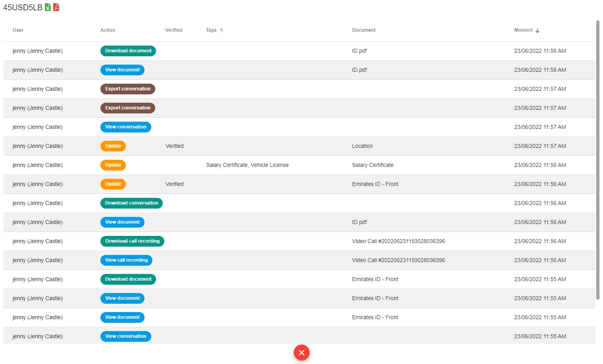Click the Salary Certificate, Vehicle License tags
The height and width of the screenshot is (364, 603).
coord(247,165)
